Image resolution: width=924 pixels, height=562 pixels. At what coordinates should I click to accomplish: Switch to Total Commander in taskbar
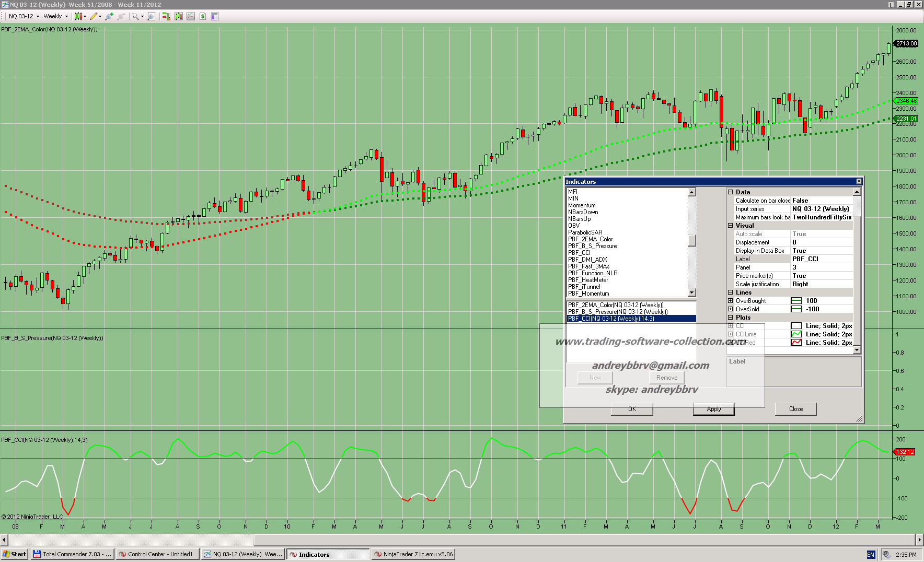(72, 554)
